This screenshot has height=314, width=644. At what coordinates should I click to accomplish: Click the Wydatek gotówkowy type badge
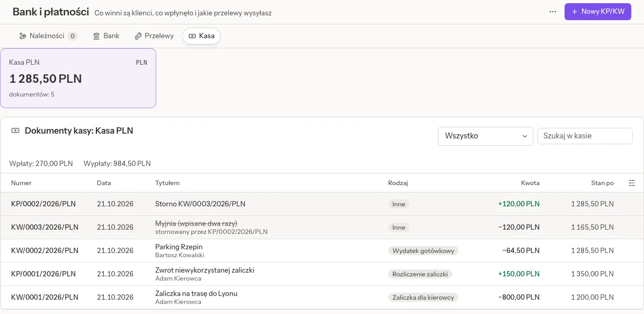[423, 251]
